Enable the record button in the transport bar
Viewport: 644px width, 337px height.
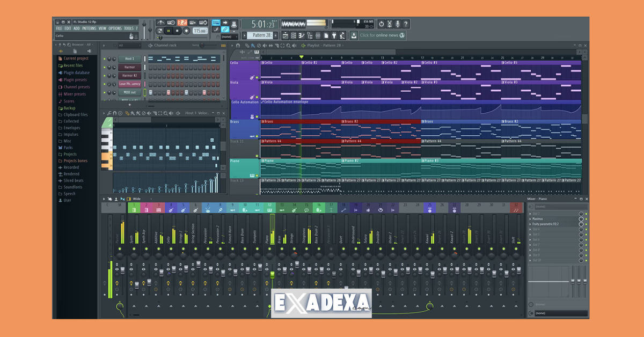[186, 31]
